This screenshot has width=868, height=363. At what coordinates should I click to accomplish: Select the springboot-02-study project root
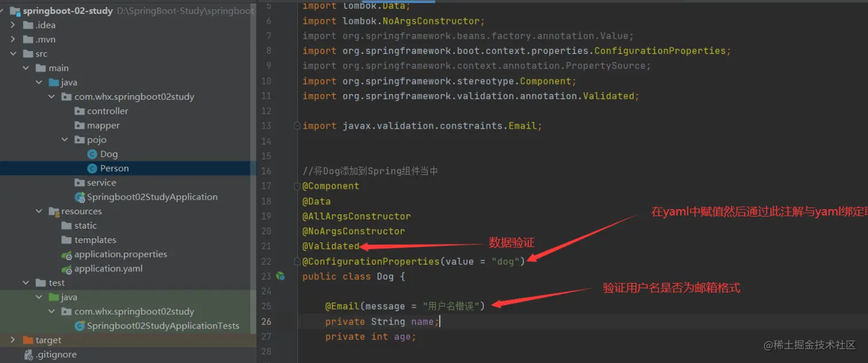pos(68,11)
